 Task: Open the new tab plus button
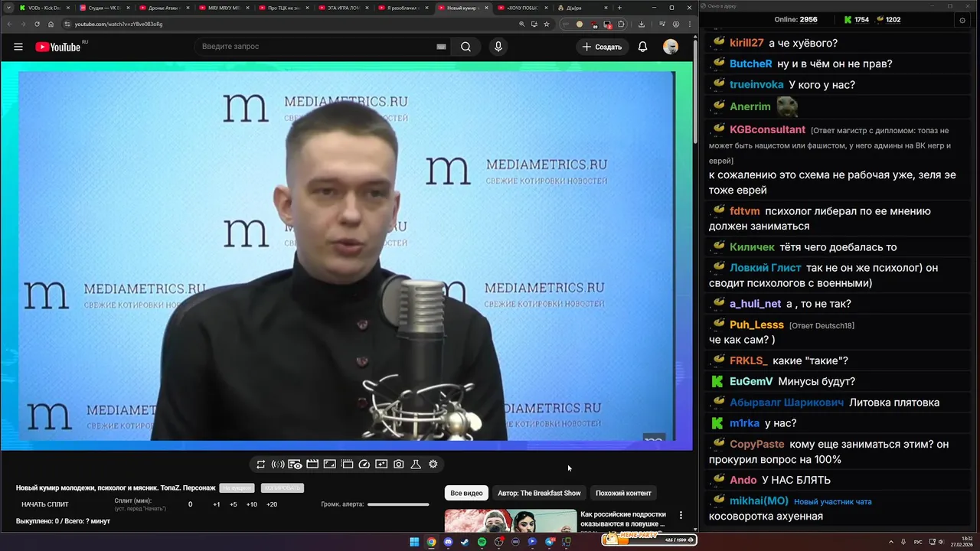pos(619,8)
